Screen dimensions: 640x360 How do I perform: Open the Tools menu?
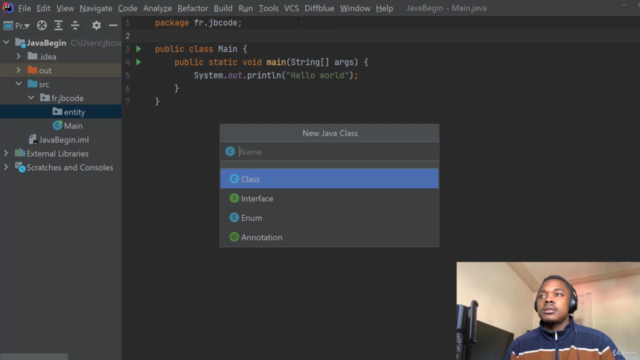point(268,8)
